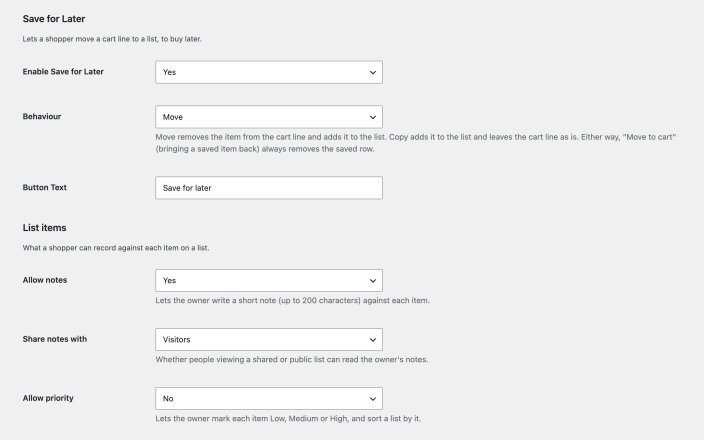Click the Button Text input field
This screenshot has height=440, width=704.
pyautogui.click(x=269, y=188)
